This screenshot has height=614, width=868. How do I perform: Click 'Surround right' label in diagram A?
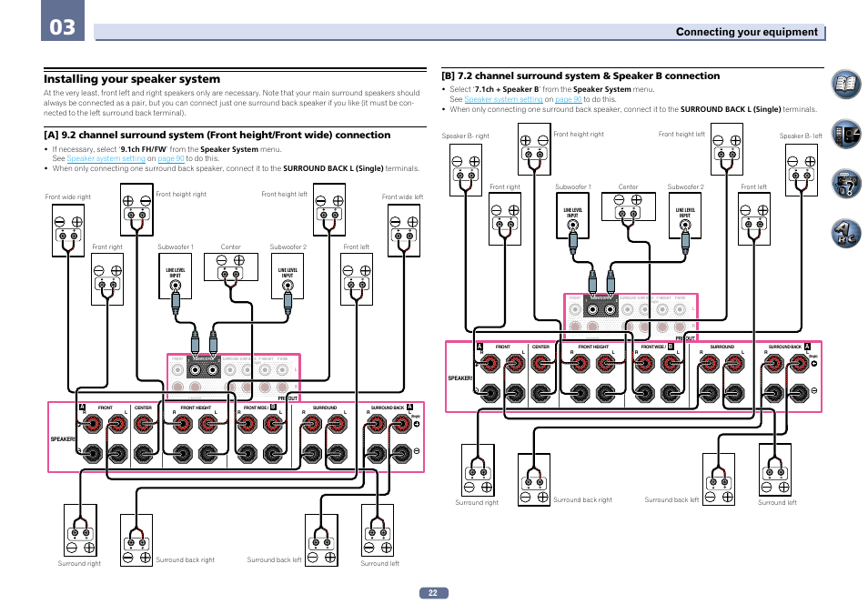(79, 564)
